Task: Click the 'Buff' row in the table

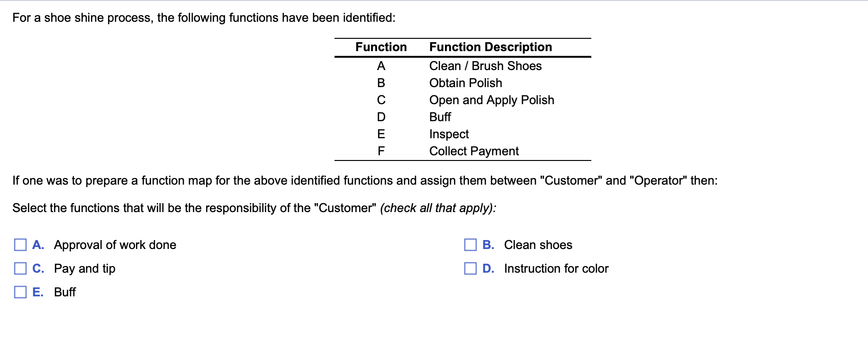Action: pyautogui.click(x=440, y=117)
